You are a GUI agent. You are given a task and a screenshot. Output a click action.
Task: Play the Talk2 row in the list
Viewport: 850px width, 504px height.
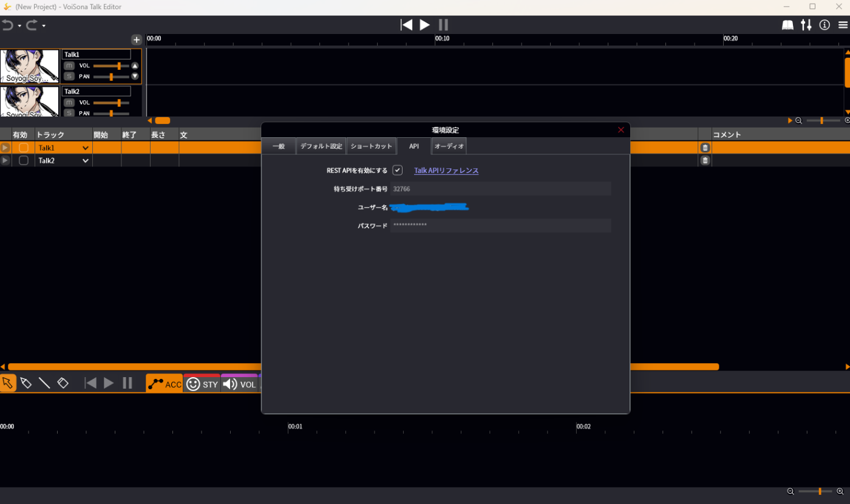[x=5, y=160]
